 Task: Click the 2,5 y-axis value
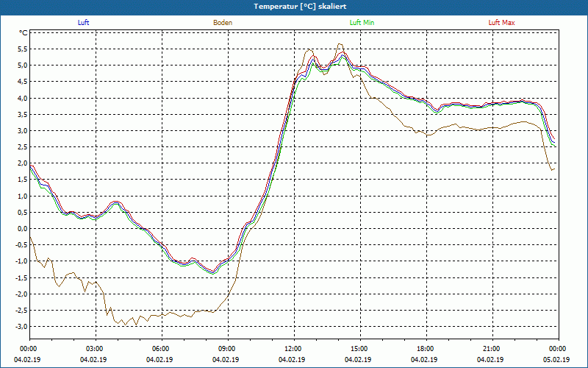22,147
